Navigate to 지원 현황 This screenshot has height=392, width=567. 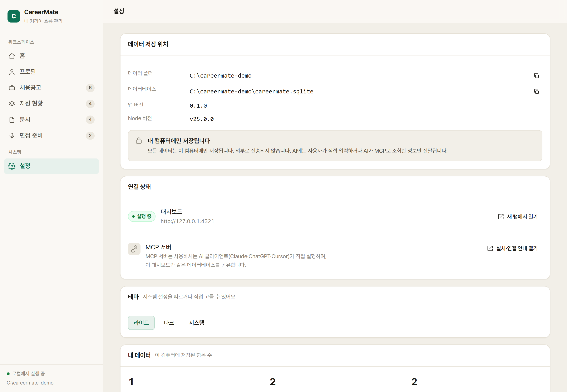(51, 103)
